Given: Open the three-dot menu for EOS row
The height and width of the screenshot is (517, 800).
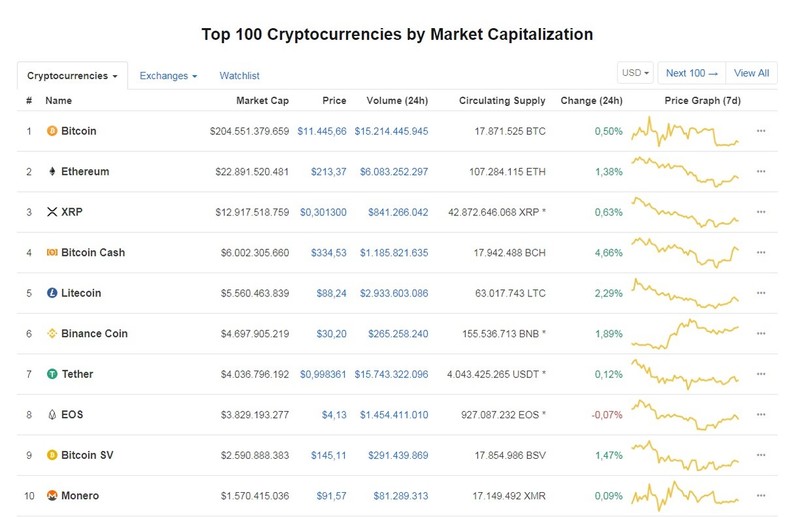Looking at the screenshot, I should 761,414.
